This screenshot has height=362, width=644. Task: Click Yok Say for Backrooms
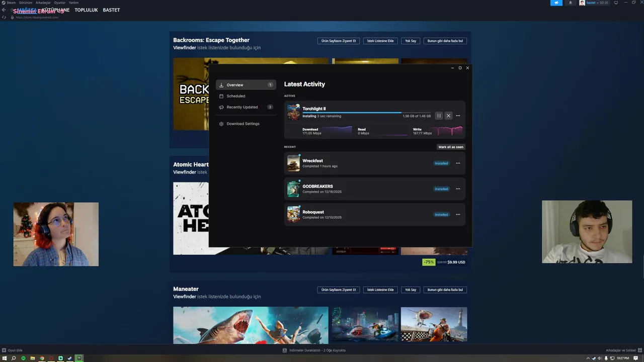coord(411,41)
